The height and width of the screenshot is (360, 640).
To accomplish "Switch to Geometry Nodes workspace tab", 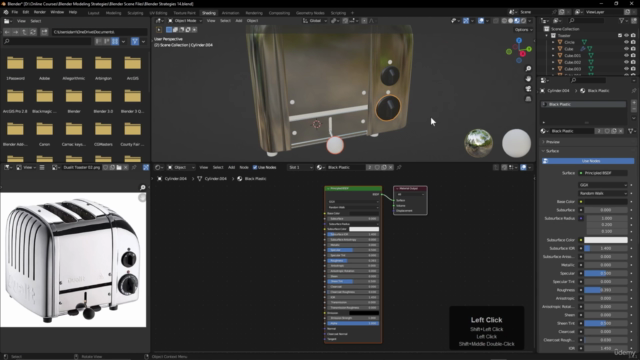I will point(310,13).
